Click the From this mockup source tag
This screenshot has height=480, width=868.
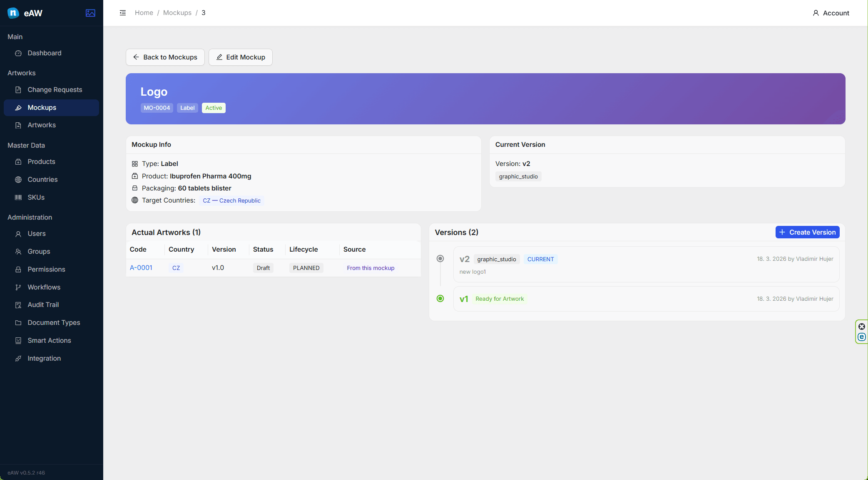point(371,268)
